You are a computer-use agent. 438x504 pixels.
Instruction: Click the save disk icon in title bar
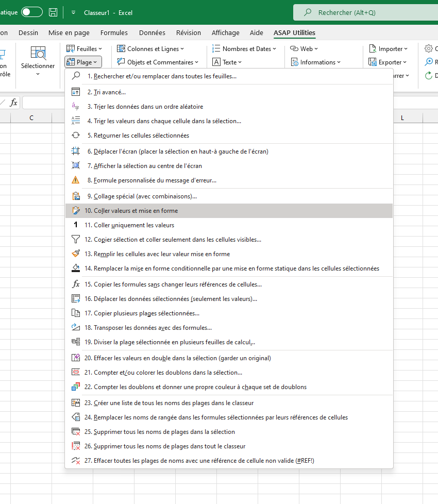point(53,12)
